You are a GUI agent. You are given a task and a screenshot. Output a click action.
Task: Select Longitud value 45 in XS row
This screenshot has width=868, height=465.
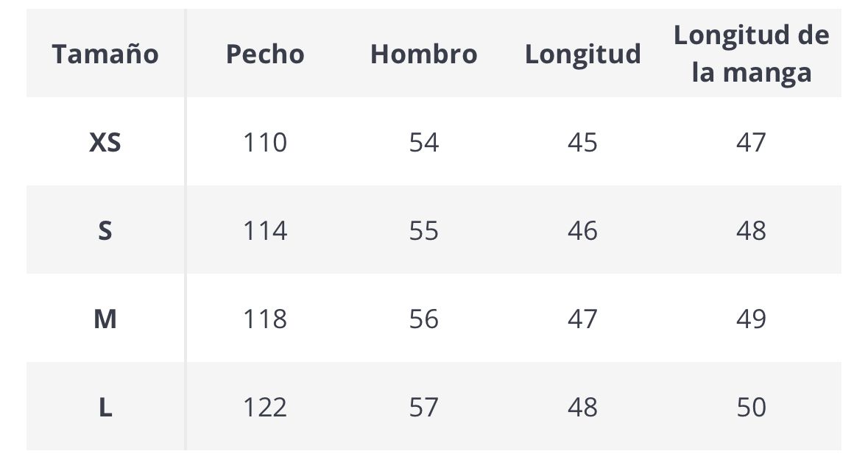[x=582, y=142]
